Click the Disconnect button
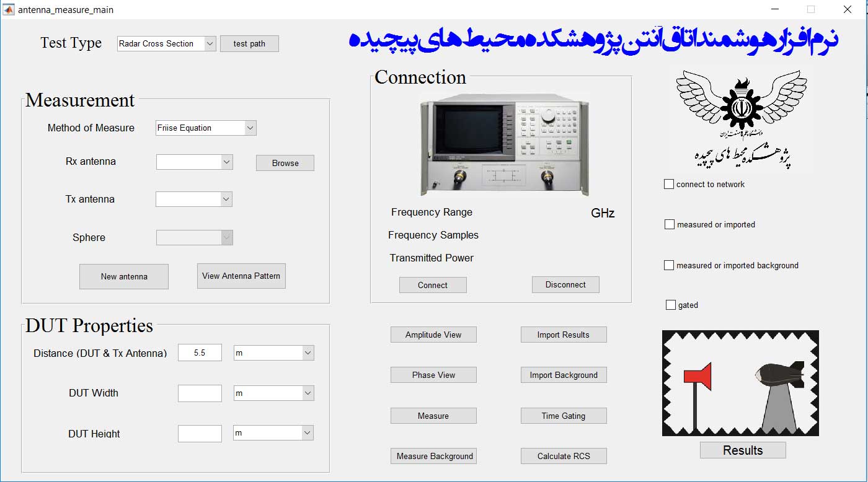868x482 pixels. [x=565, y=284]
